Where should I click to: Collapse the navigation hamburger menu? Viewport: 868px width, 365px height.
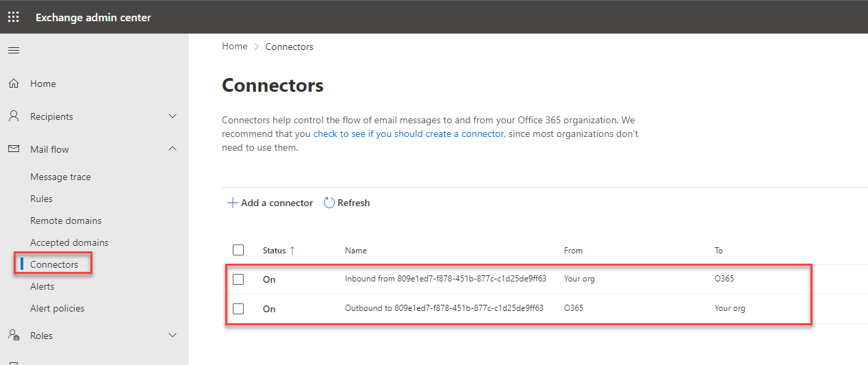tap(14, 50)
